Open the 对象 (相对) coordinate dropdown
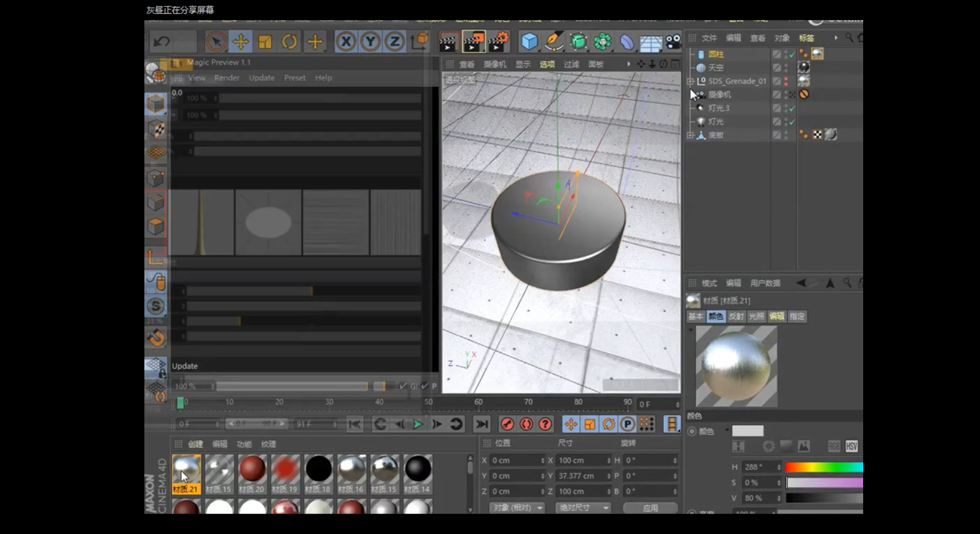 click(517, 508)
